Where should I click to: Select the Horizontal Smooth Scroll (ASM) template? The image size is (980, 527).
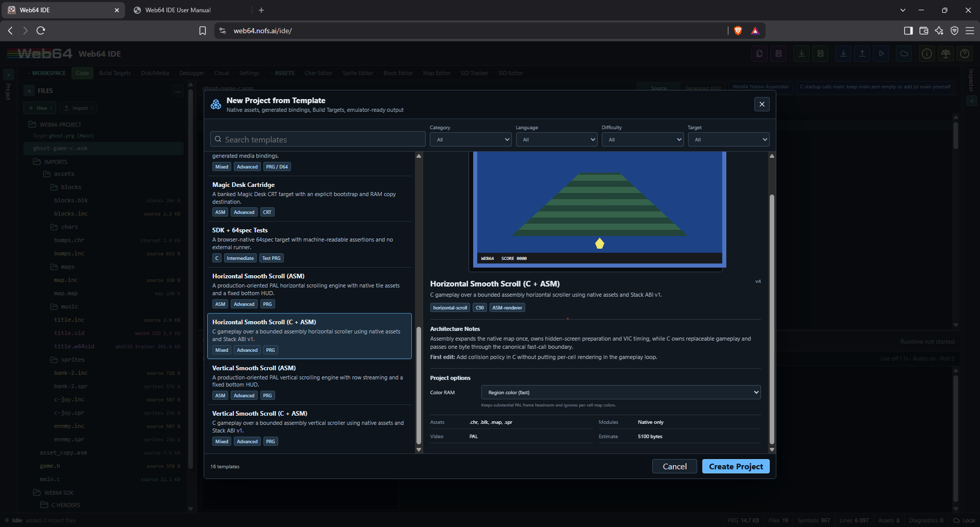(x=309, y=290)
